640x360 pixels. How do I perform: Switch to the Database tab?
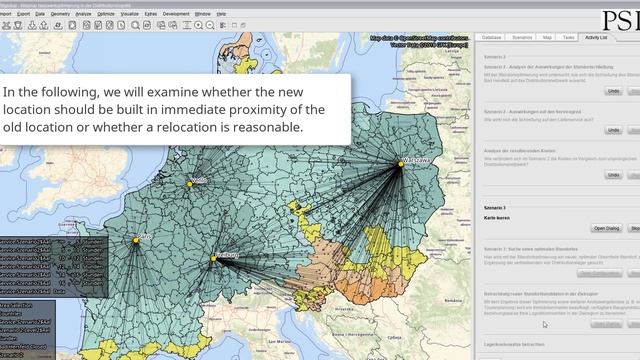point(491,37)
